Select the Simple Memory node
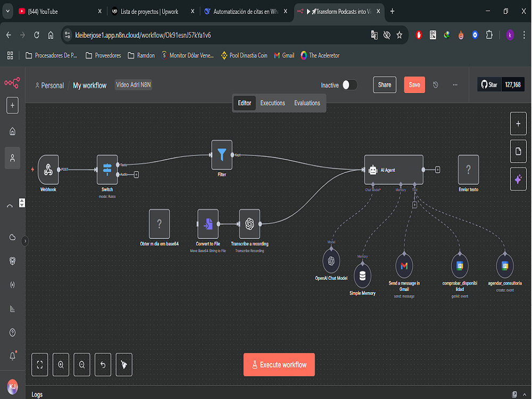 point(362,276)
